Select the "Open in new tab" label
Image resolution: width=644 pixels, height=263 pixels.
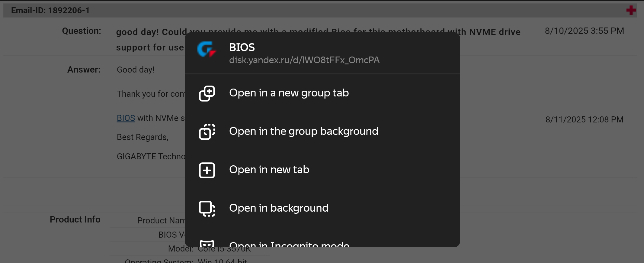coord(269,170)
